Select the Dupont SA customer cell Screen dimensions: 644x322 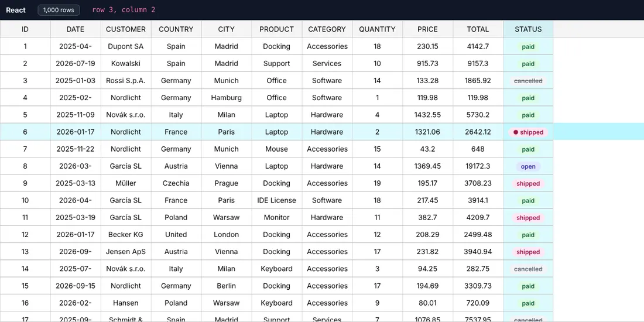[x=126, y=46]
